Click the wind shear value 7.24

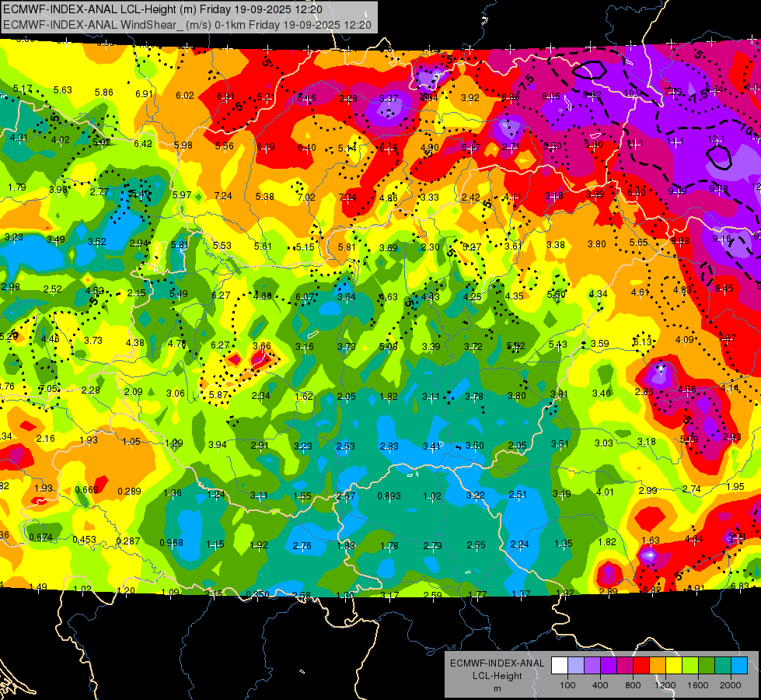(223, 195)
